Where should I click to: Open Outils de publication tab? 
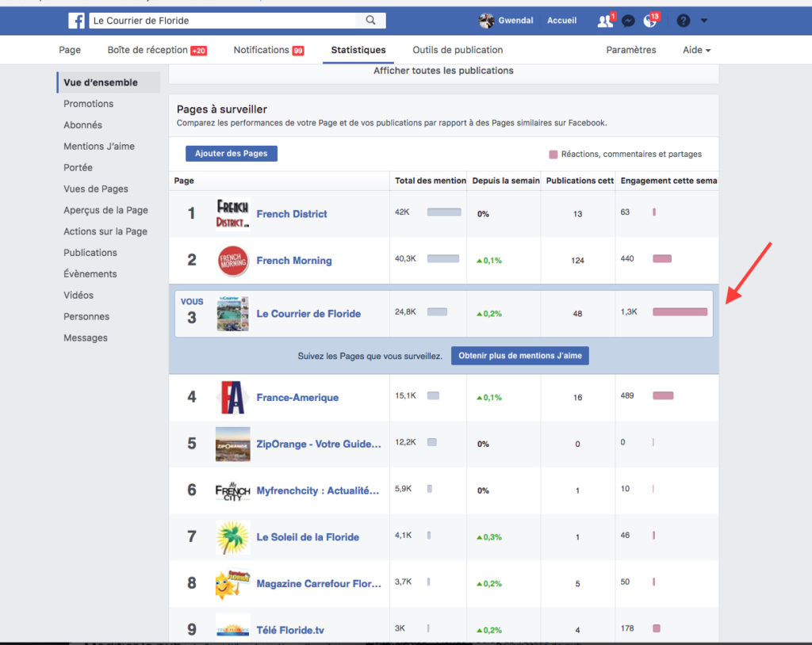[458, 50]
